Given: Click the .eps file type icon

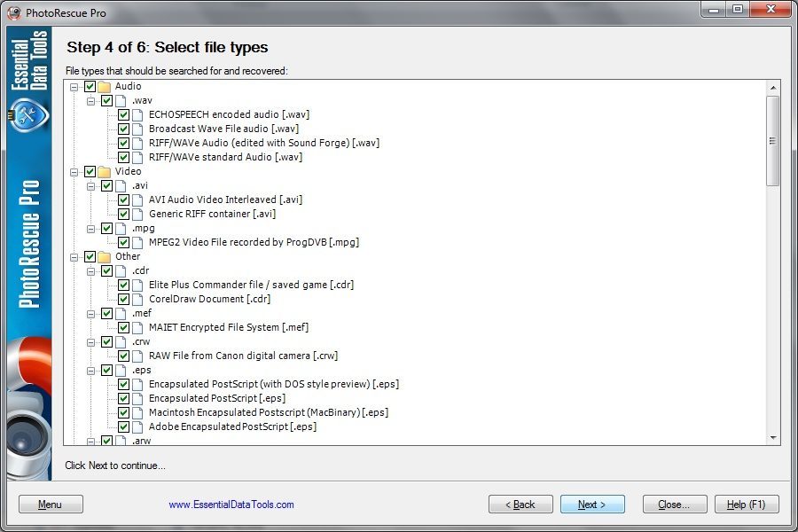Looking at the screenshot, I should click(121, 370).
